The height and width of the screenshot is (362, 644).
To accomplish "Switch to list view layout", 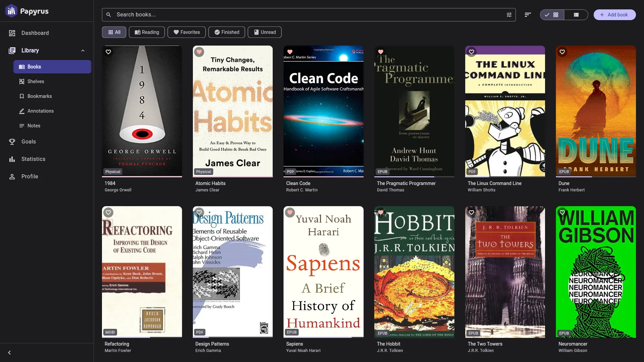I will coord(576,15).
